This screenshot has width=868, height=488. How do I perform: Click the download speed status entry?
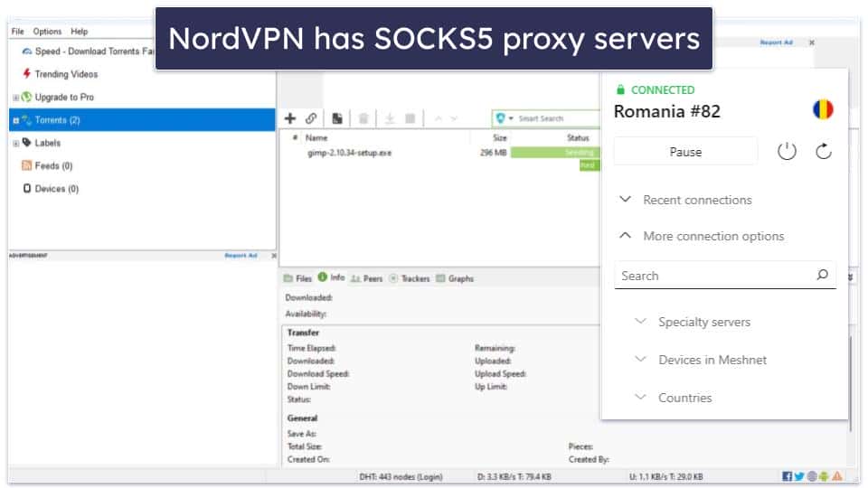[x=514, y=476]
